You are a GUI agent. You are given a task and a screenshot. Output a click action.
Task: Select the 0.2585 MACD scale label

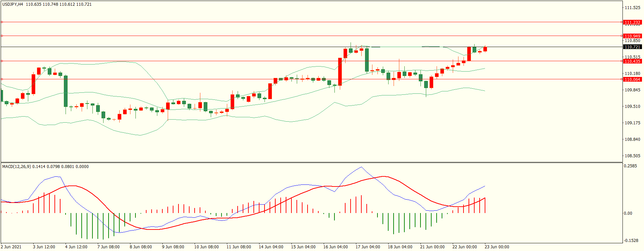point(630,166)
